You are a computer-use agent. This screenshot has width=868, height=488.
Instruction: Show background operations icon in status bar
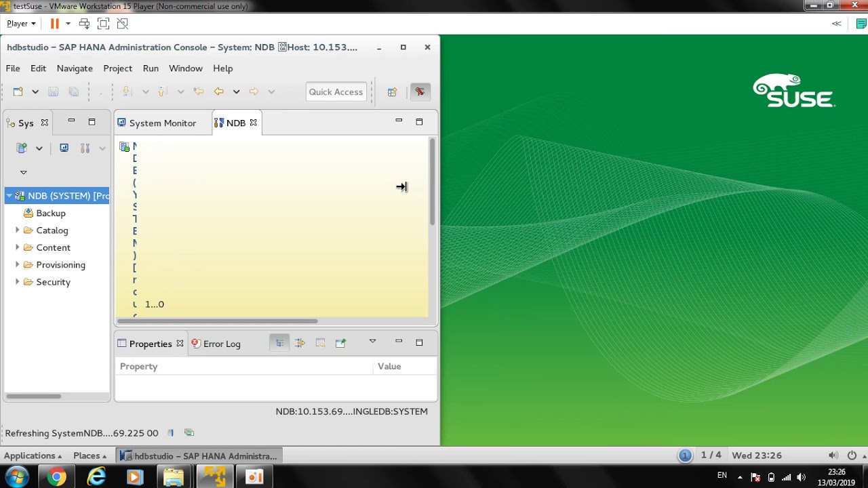point(189,432)
